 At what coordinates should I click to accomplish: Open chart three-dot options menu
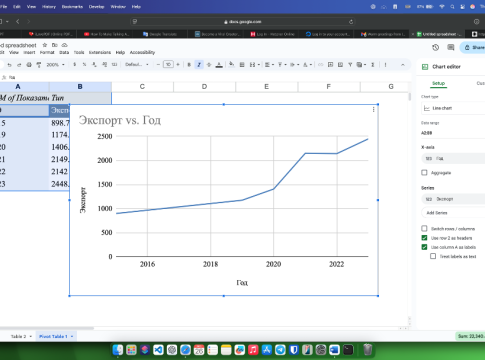click(x=373, y=109)
